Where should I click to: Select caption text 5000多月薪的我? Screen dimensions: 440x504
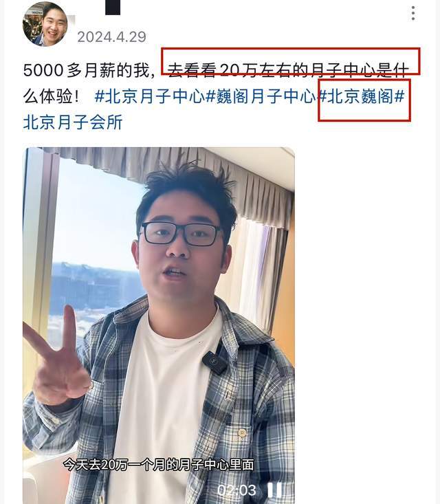pos(87,70)
